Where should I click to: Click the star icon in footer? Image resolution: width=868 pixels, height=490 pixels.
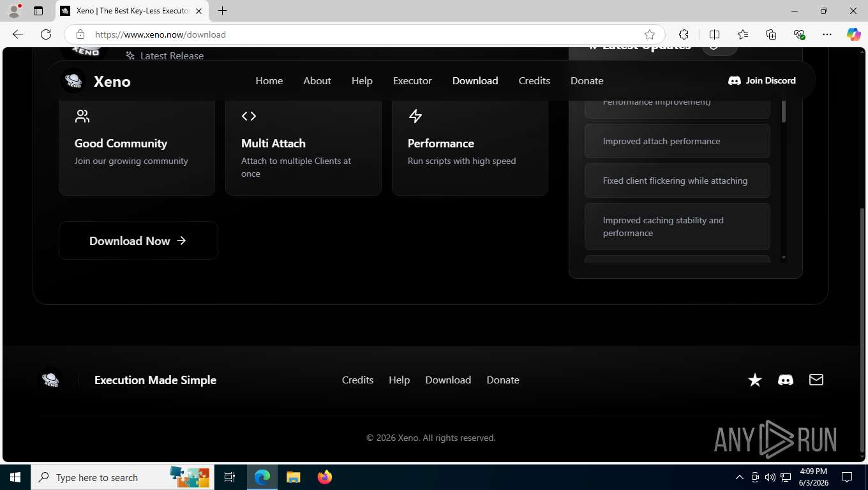click(x=755, y=380)
